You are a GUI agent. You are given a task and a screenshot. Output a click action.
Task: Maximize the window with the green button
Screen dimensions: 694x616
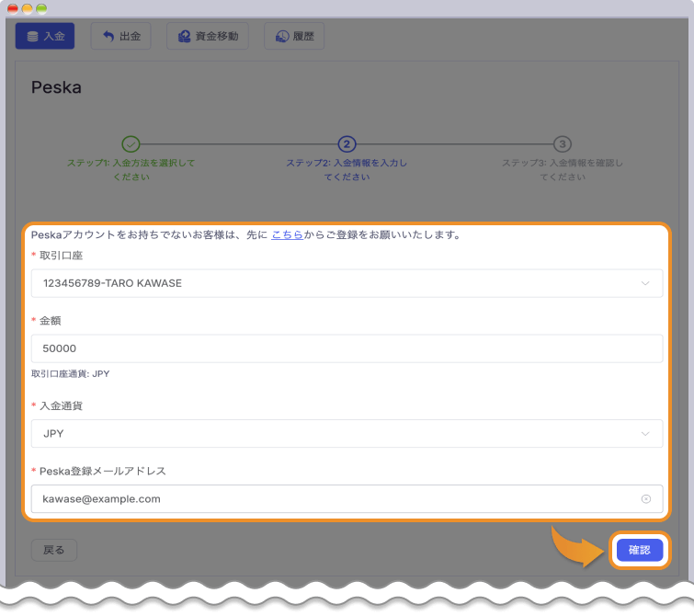pyautogui.click(x=41, y=8)
